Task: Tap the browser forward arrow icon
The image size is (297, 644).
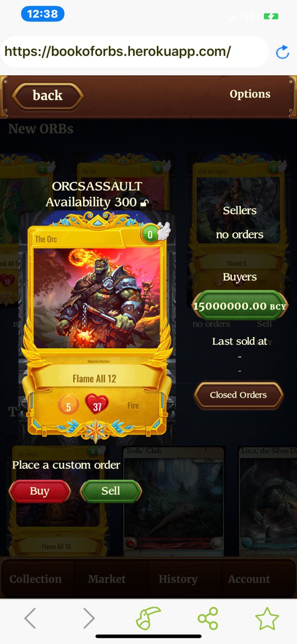Action: pos(89,618)
